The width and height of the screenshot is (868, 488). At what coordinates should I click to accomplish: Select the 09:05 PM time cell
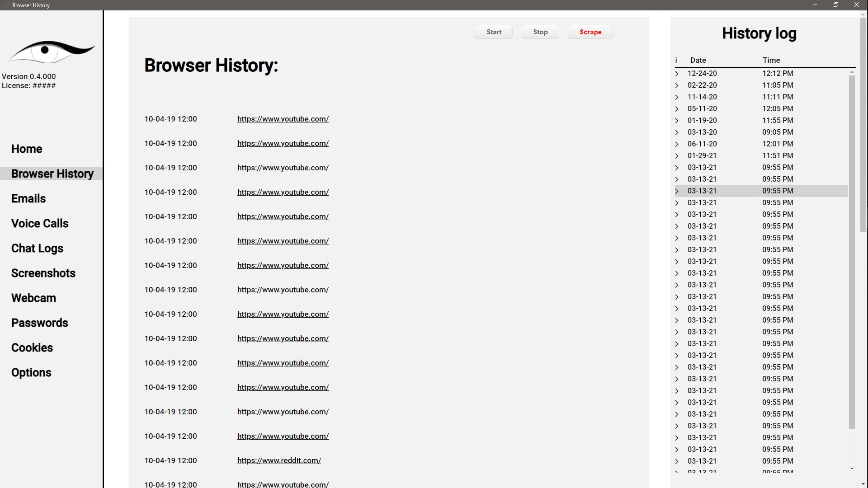click(778, 132)
